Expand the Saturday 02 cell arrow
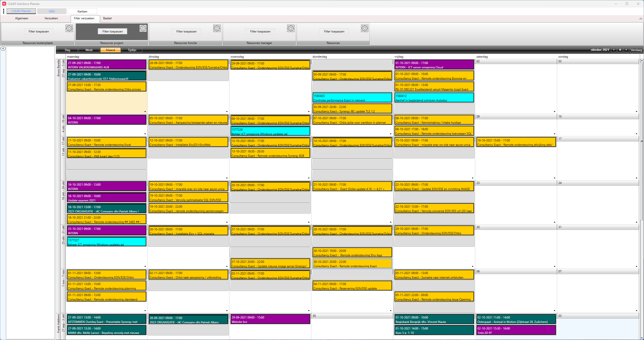This screenshot has height=340, width=644. pyautogui.click(x=554, y=112)
